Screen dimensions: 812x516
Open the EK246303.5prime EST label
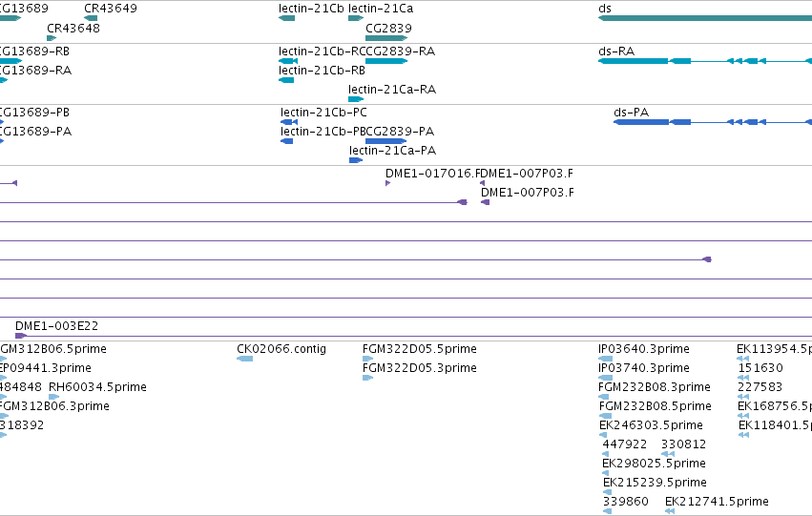click(651, 425)
